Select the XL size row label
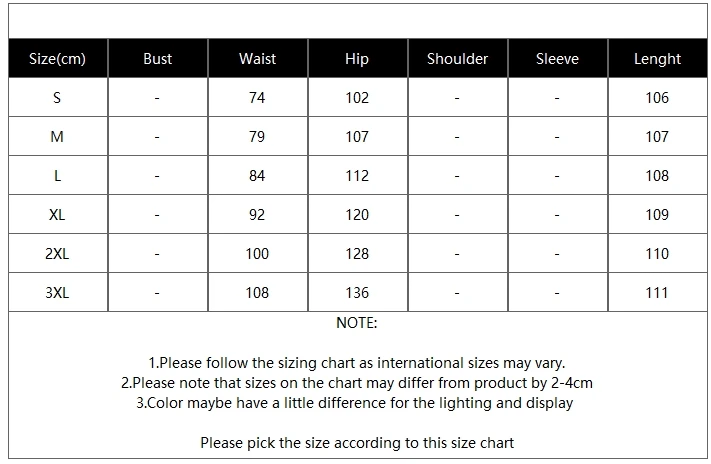This screenshot has width=711, height=464. coord(57,215)
